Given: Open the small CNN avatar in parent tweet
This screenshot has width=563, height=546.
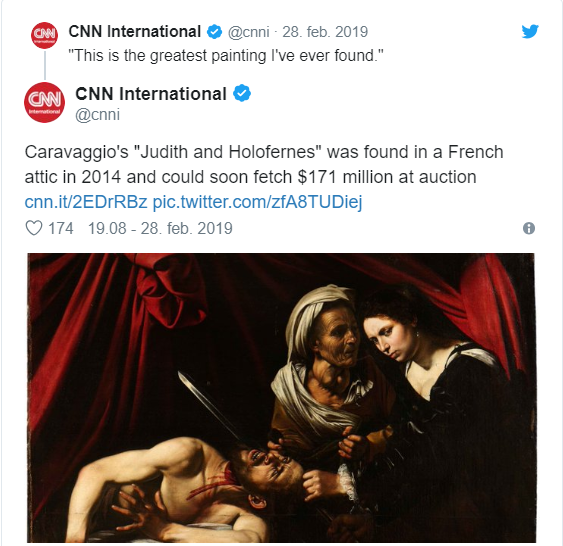Looking at the screenshot, I should 45,35.
